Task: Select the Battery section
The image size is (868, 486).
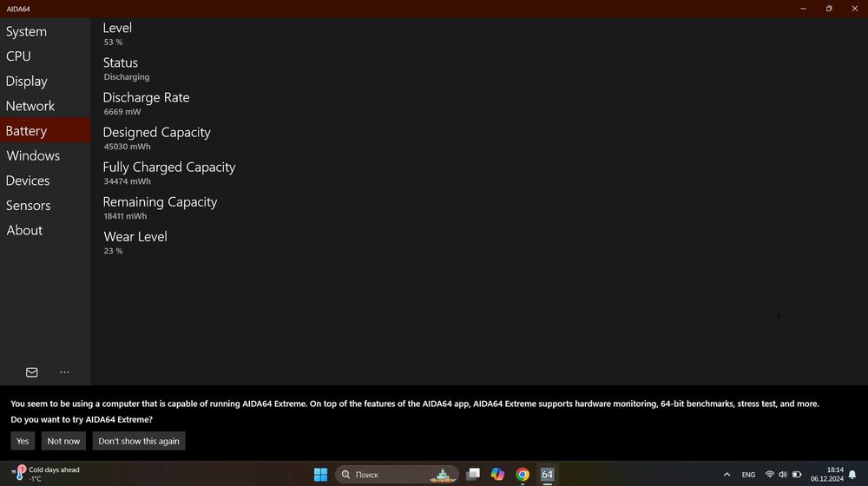Action: click(x=45, y=131)
